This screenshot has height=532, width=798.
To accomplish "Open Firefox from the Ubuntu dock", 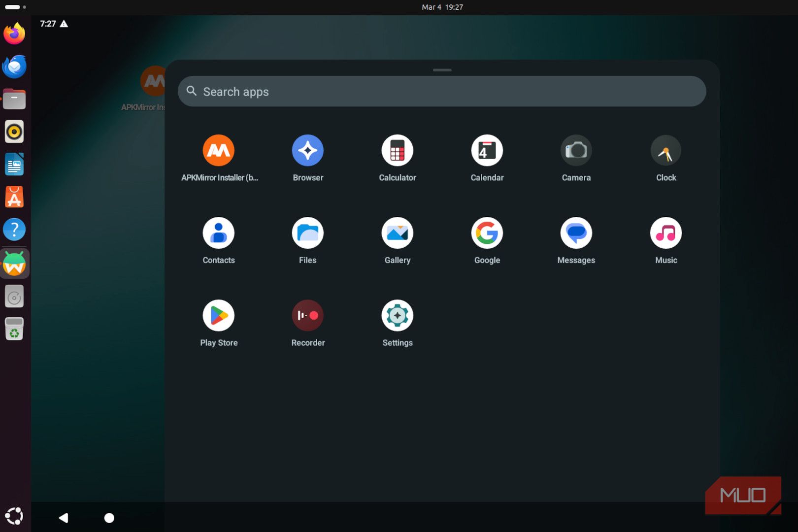I will (x=14, y=33).
